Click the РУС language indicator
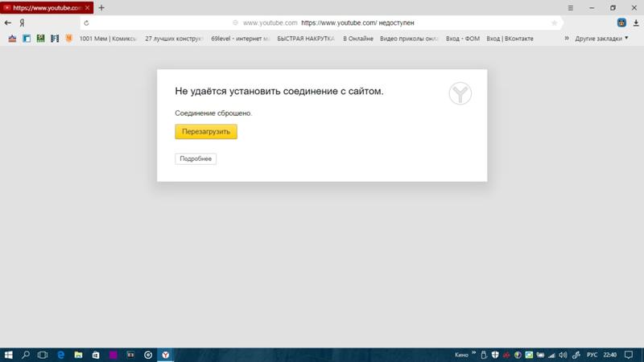644x362 pixels. point(592,355)
